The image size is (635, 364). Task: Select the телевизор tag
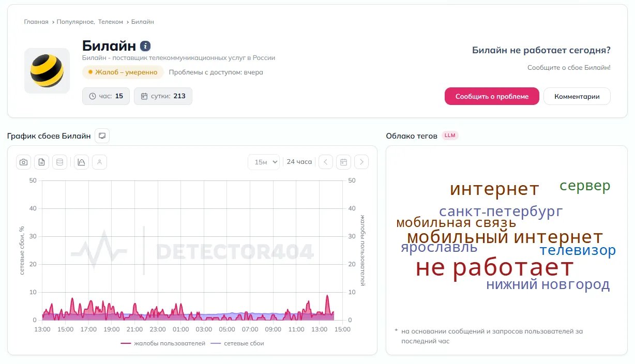tap(578, 251)
